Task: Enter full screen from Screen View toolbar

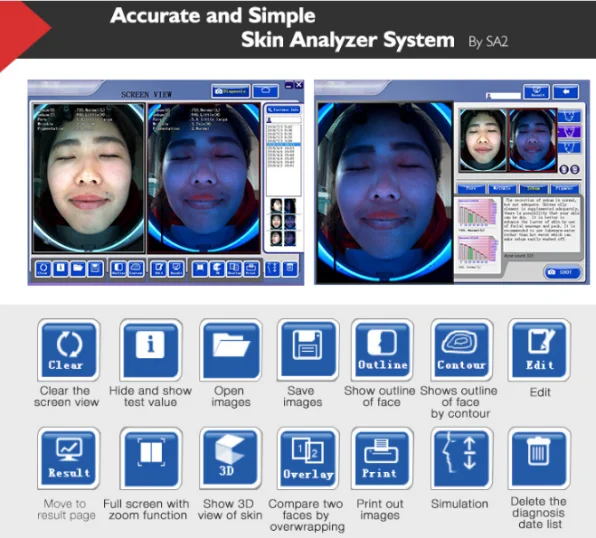Action: pyautogui.click(x=200, y=269)
